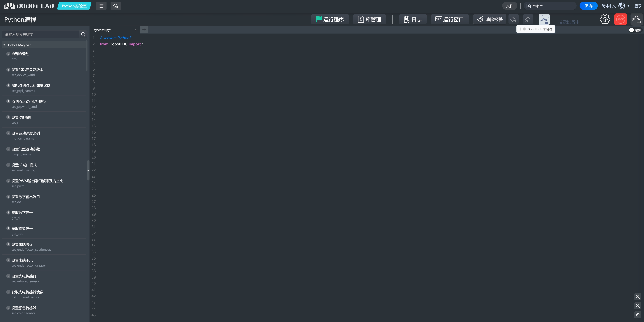The height and width of the screenshot is (322, 644).
Task: Open help for 设置门型运动参数
Action: (8, 149)
